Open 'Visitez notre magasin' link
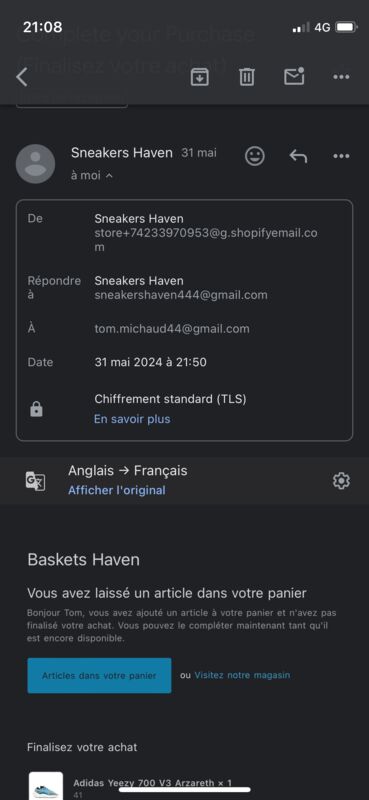The height and width of the screenshot is (800, 369). tap(242, 675)
